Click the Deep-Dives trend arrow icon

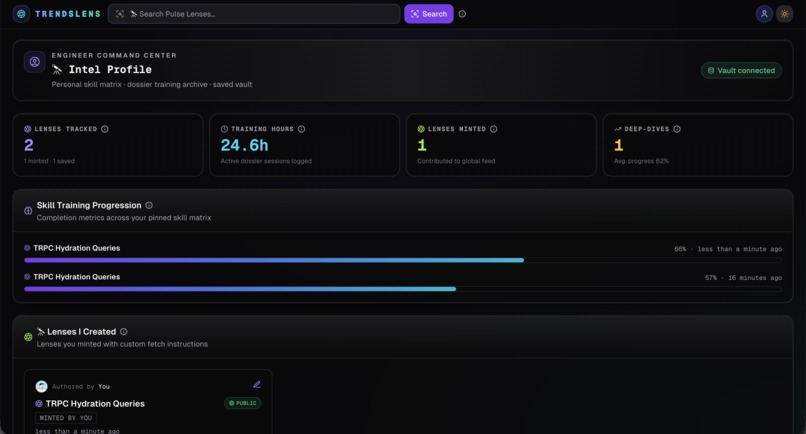click(x=617, y=129)
